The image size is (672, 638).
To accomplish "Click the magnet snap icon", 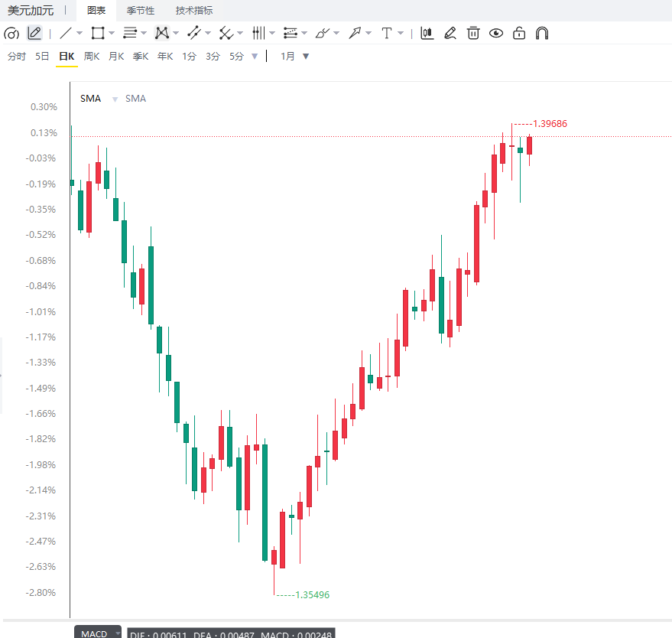I will [542, 33].
